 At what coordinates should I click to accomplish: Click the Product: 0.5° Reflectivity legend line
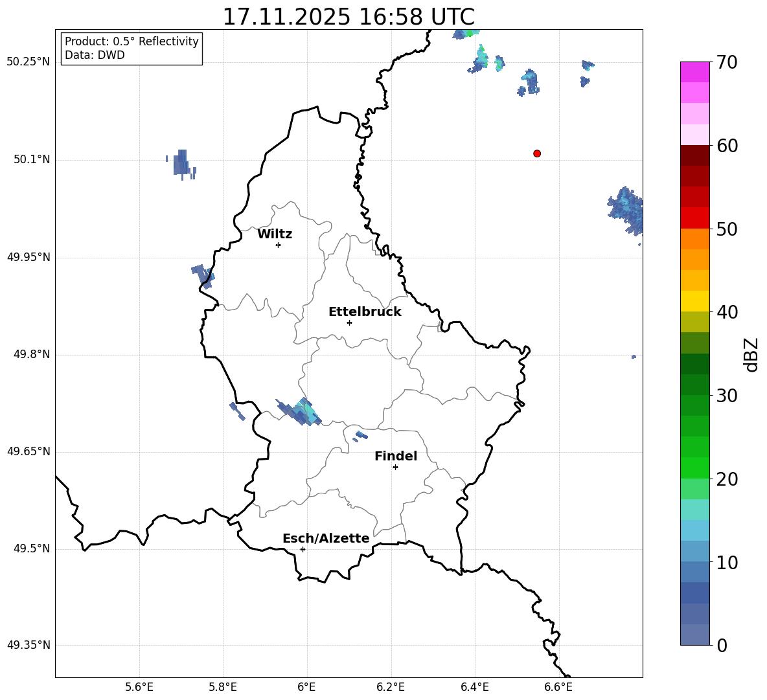[x=132, y=41]
